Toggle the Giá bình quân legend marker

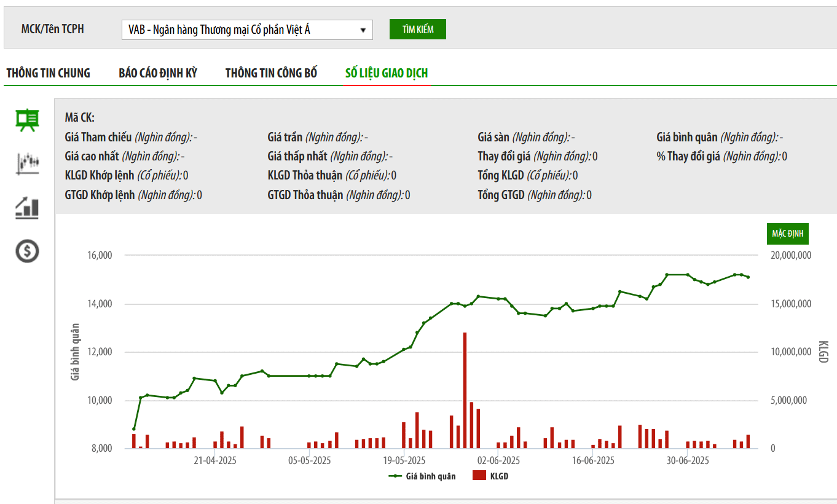395,476
